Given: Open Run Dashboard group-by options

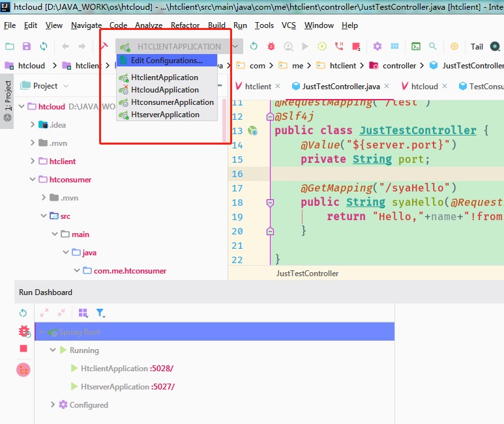Looking at the screenshot, I should point(83,313).
